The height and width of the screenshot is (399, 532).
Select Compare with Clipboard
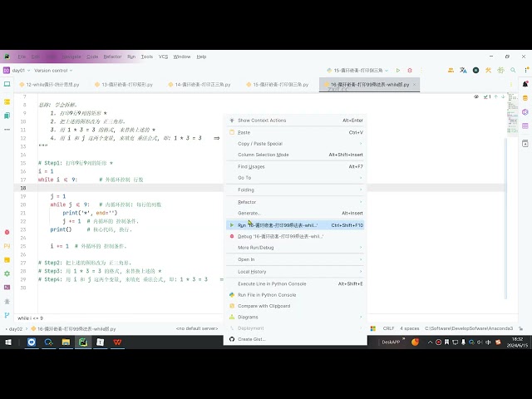295,306
